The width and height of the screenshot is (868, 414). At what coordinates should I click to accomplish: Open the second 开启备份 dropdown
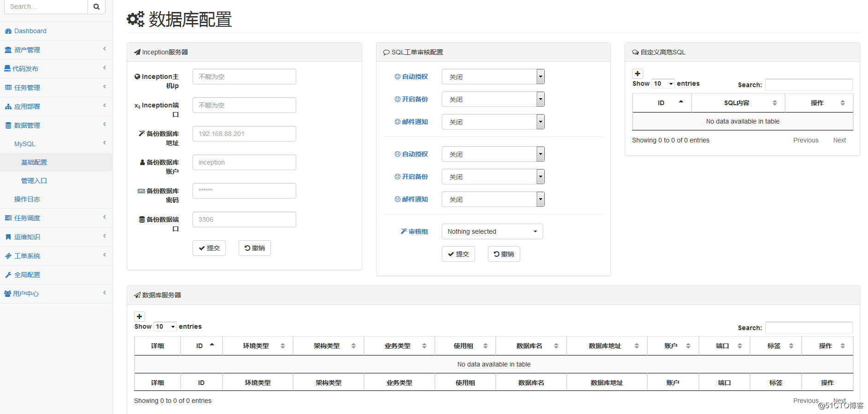(x=493, y=177)
